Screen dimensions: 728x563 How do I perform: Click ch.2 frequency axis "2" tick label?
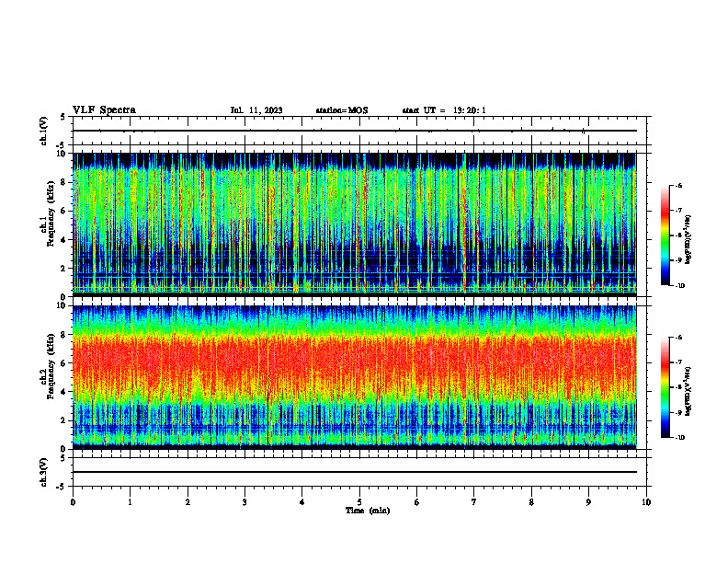tap(63, 420)
